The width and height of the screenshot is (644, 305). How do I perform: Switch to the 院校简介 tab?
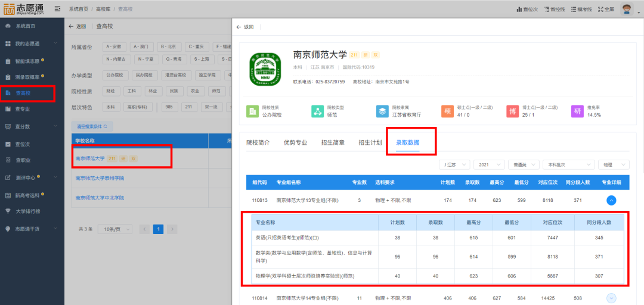(x=258, y=143)
